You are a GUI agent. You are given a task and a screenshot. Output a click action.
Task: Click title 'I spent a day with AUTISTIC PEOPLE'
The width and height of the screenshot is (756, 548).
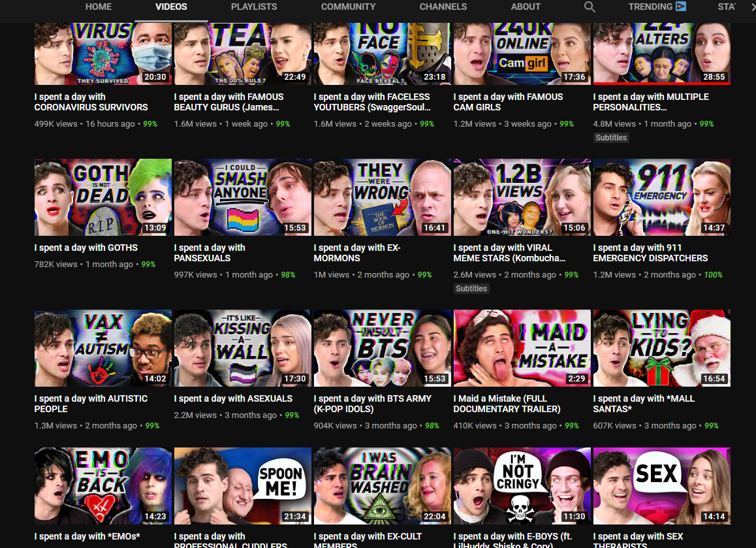91,404
